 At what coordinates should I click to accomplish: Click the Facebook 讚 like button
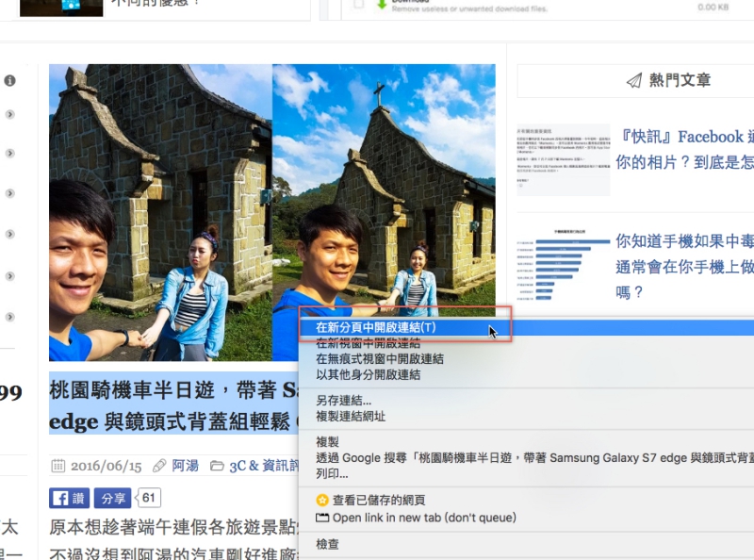click(69, 498)
